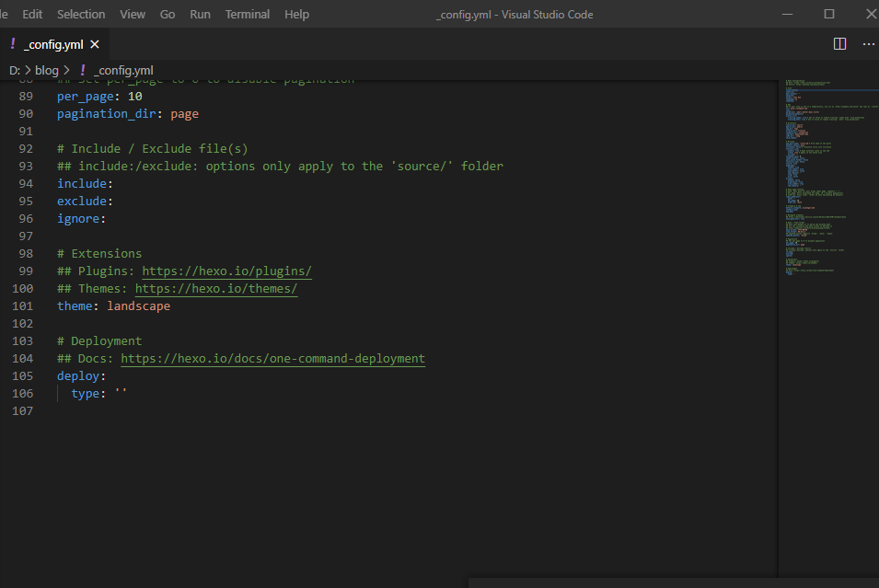Click the '# Deployment' comment line

tap(99, 341)
